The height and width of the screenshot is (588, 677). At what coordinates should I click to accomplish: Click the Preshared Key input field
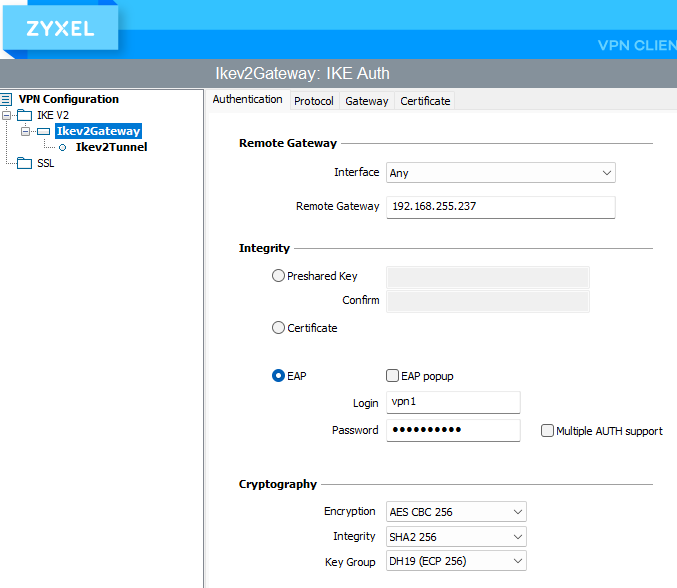click(x=488, y=277)
